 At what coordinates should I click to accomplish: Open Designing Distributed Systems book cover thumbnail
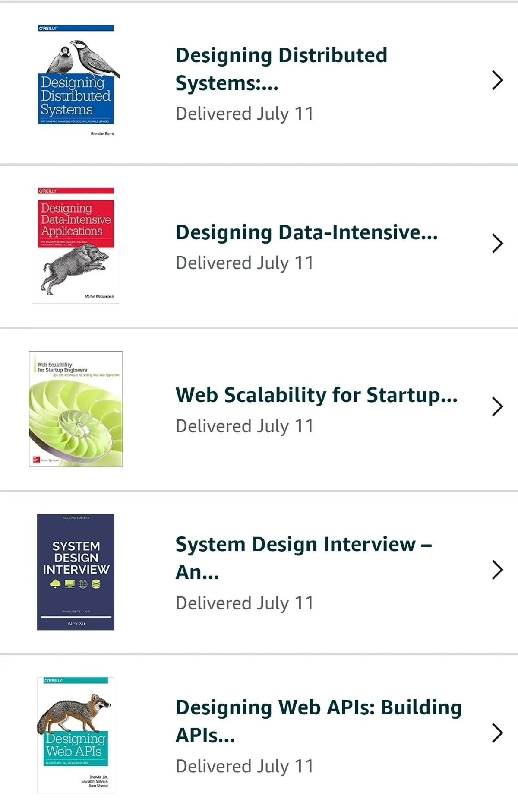76,81
